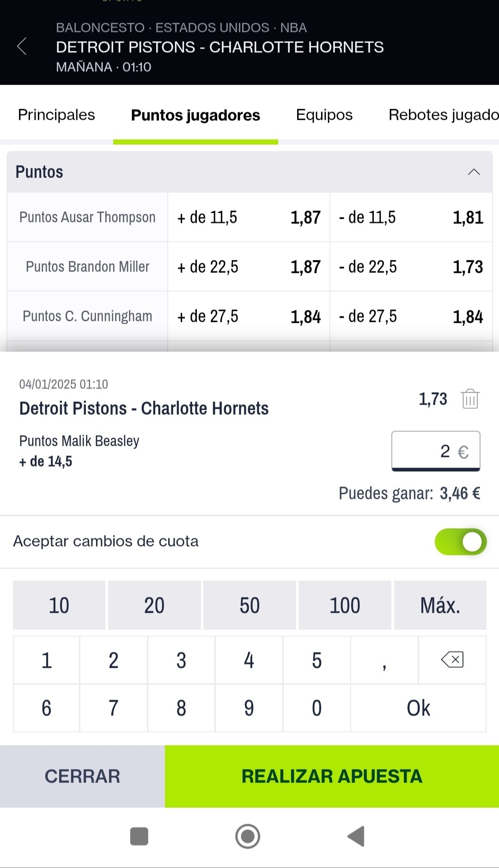Collapse the Puntos section chevron
The height and width of the screenshot is (868, 499).
474,172
